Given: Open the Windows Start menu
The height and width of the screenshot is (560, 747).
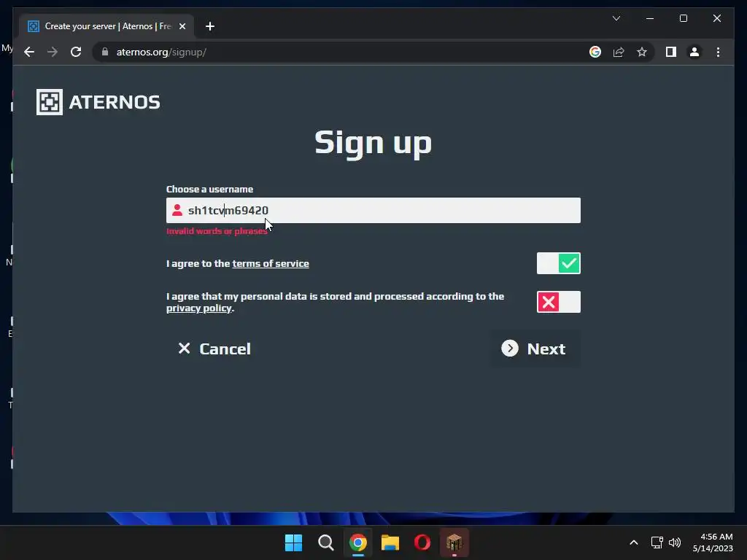Looking at the screenshot, I should click(x=293, y=542).
